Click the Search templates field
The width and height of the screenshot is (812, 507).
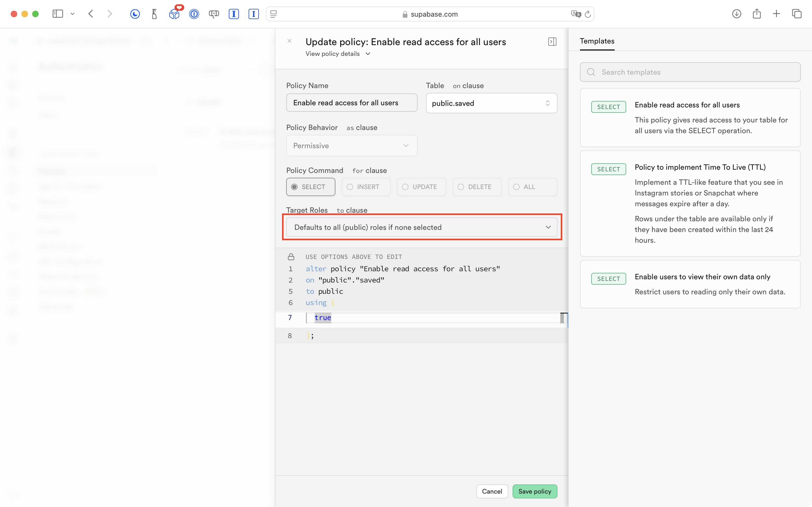coord(690,72)
